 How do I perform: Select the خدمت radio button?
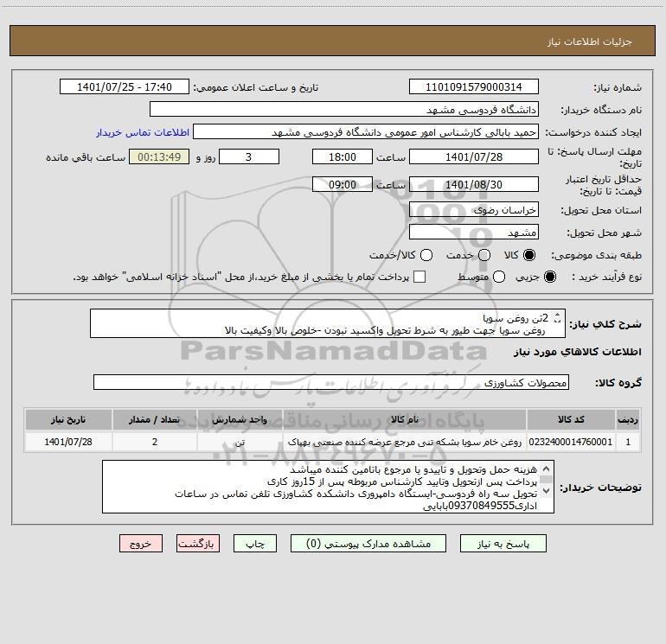[x=484, y=255]
